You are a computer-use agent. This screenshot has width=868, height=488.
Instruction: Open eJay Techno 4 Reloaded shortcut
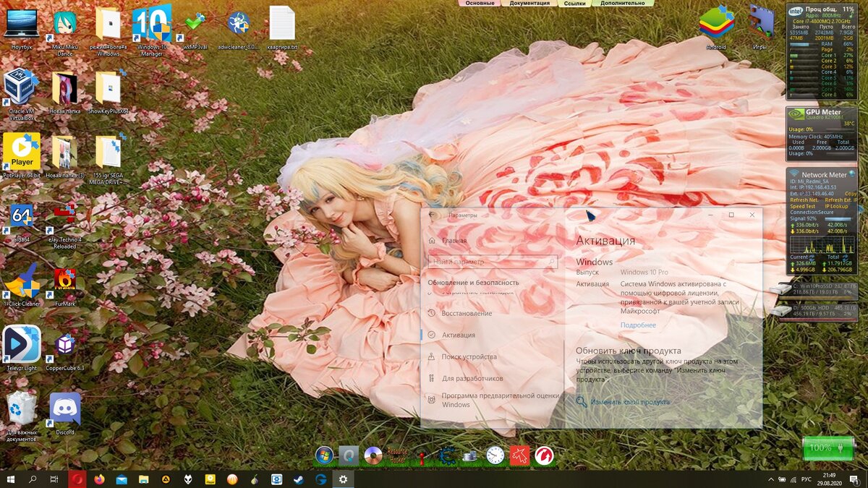65,226
